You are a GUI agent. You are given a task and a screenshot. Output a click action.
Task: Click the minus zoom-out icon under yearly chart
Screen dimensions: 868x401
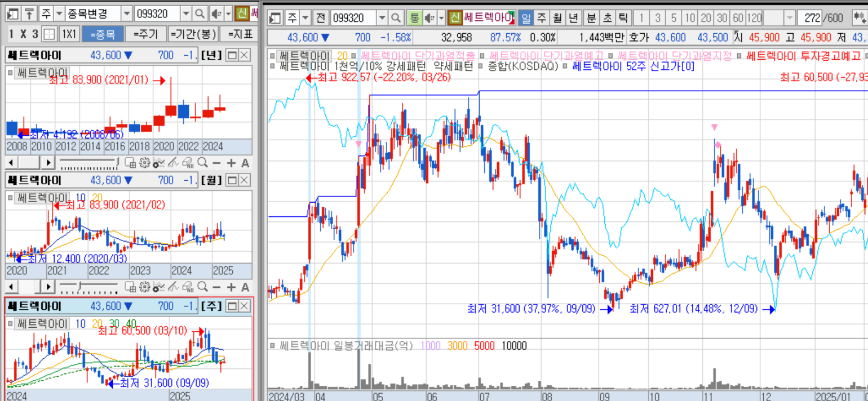pyautogui.click(x=217, y=163)
